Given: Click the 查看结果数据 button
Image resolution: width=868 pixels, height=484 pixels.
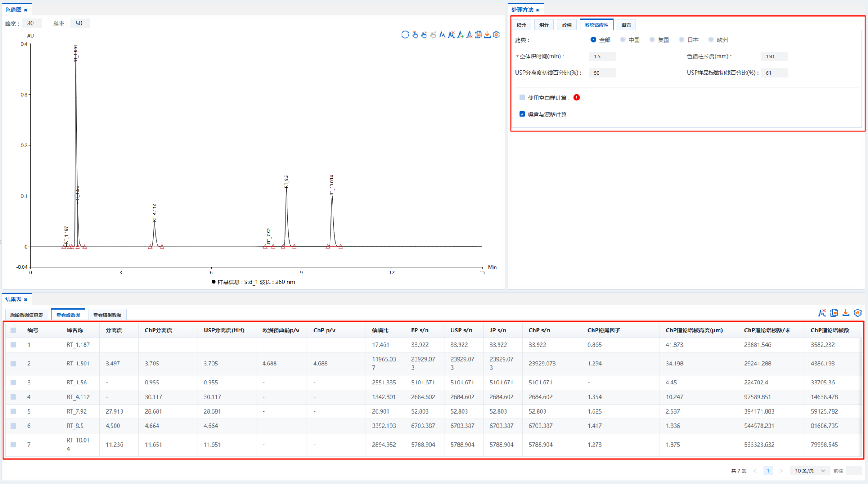Looking at the screenshot, I should click(107, 315).
